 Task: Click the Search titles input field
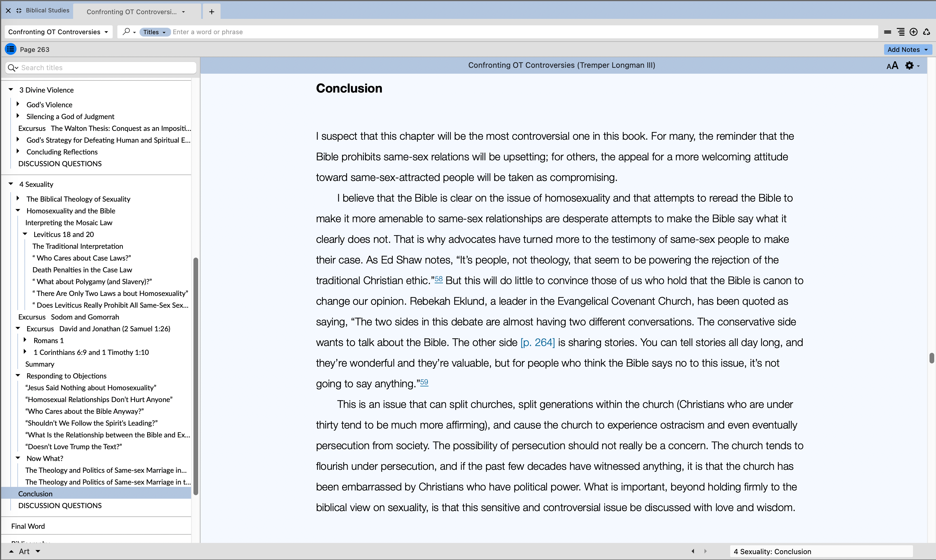point(101,67)
